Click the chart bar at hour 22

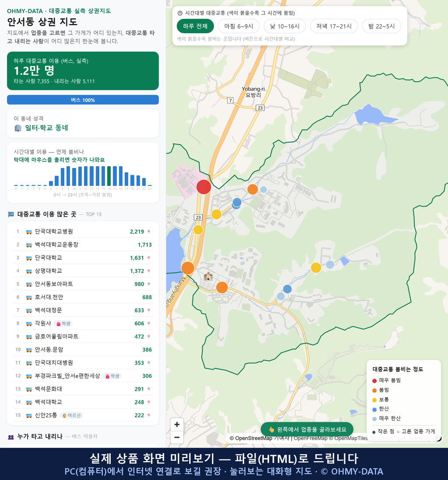pos(144,182)
